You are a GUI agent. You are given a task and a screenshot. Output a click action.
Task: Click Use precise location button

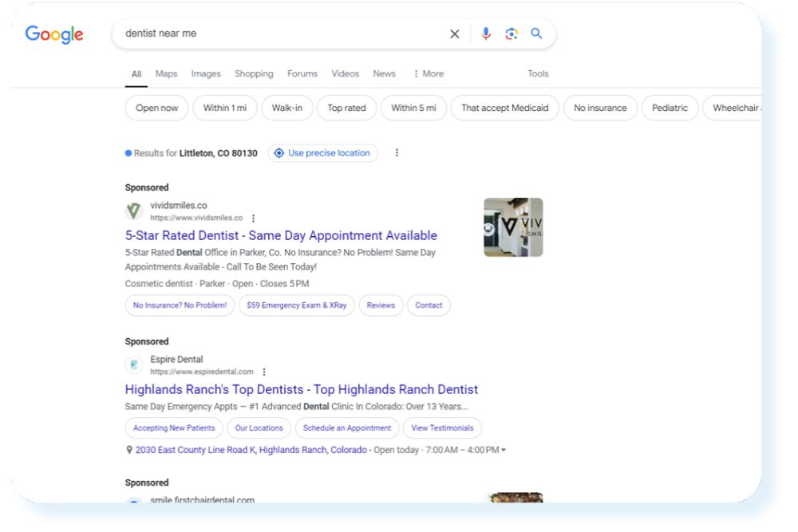(x=322, y=153)
